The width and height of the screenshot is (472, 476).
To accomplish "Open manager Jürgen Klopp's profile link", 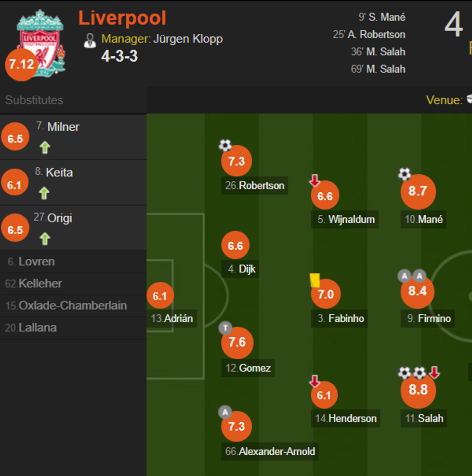I will 188,39.
